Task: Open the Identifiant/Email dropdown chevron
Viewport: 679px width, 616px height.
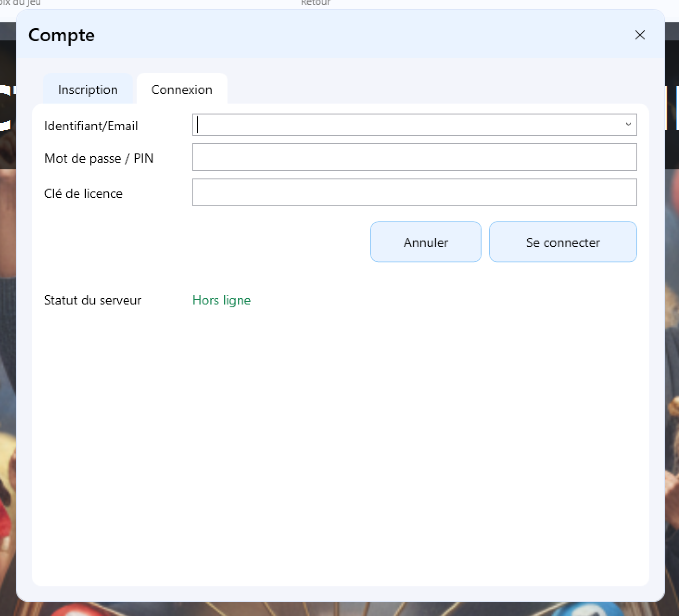Action: click(x=628, y=124)
